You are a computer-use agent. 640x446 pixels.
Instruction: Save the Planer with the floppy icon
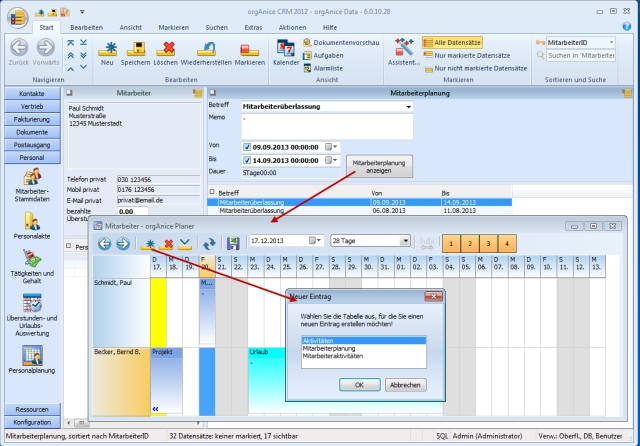point(233,244)
